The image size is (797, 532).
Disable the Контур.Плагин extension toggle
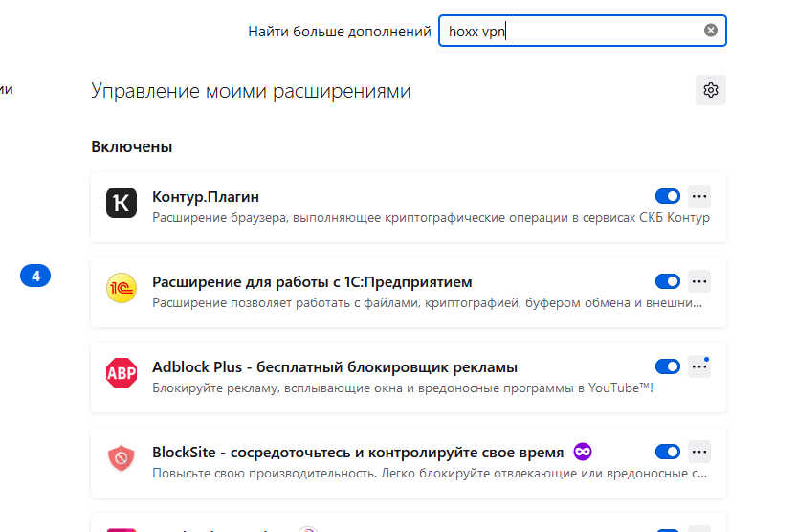(667, 196)
